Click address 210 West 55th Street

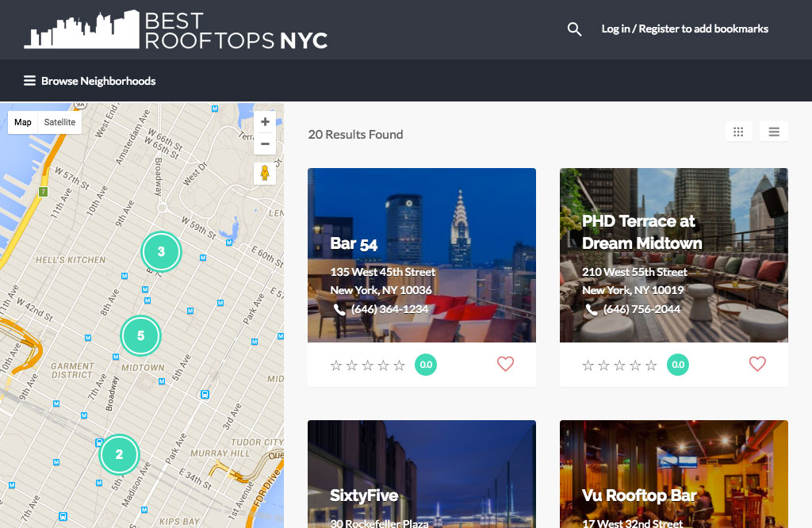pos(634,272)
